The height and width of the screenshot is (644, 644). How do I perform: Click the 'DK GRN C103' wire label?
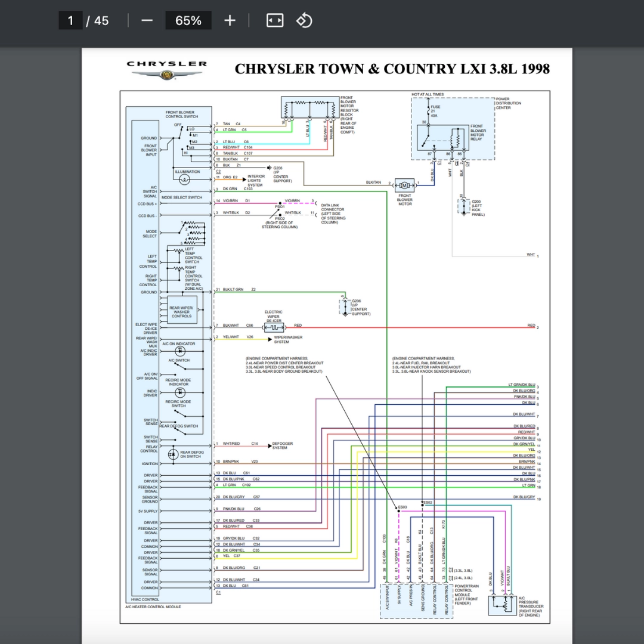pyautogui.click(x=238, y=189)
